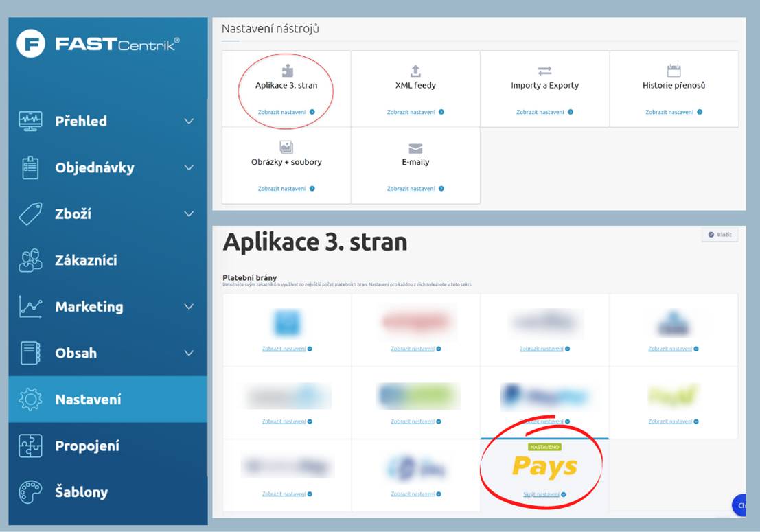760x532 pixels.
Task: Click the blue chat bubble icon
Action: pyautogui.click(x=739, y=505)
